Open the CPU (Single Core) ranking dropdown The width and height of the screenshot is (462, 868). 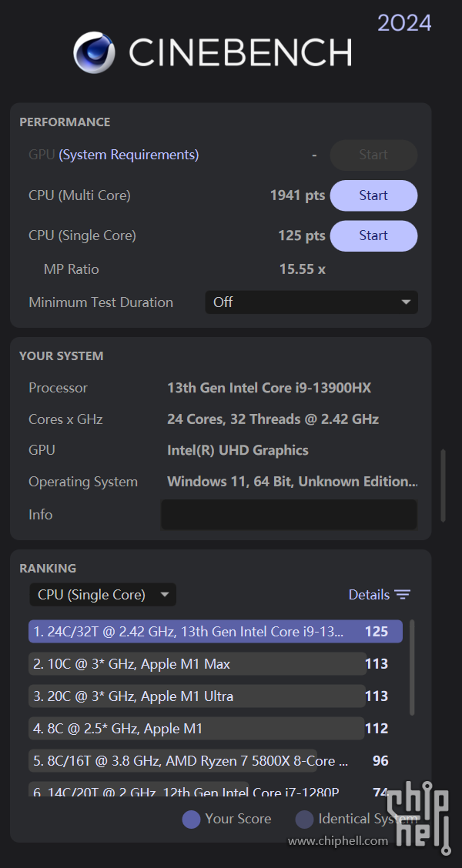pos(102,595)
